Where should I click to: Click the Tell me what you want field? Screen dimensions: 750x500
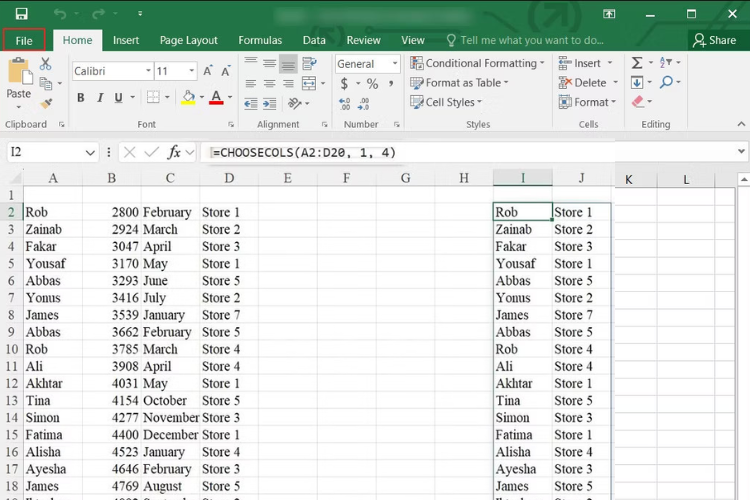(525, 40)
